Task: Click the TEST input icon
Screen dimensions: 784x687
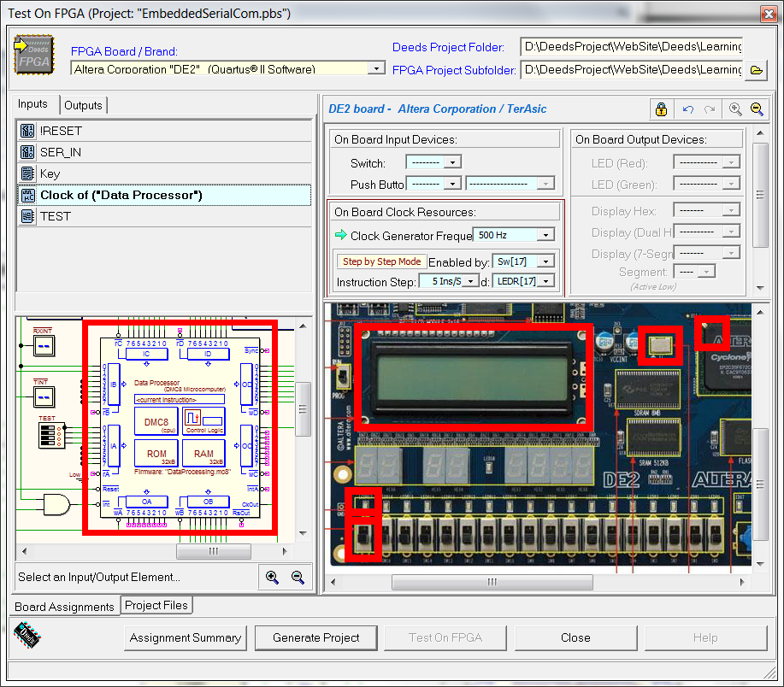Action: click(x=27, y=216)
